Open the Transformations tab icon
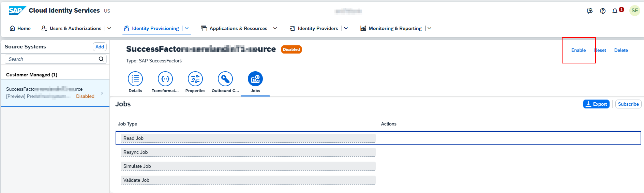Viewport: 644px width, 193px height. tap(165, 79)
